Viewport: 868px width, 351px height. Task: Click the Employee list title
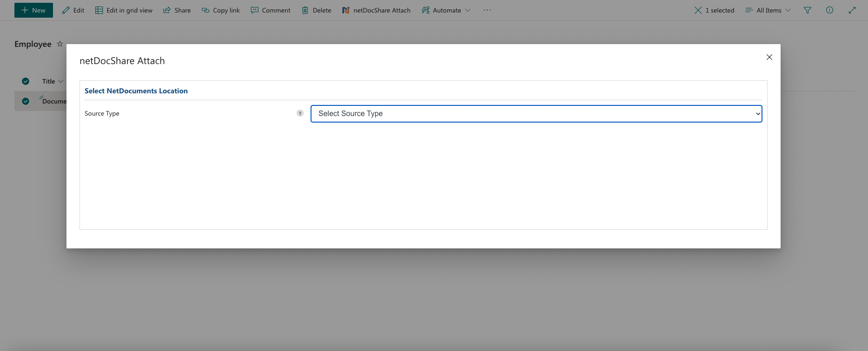click(x=33, y=44)
